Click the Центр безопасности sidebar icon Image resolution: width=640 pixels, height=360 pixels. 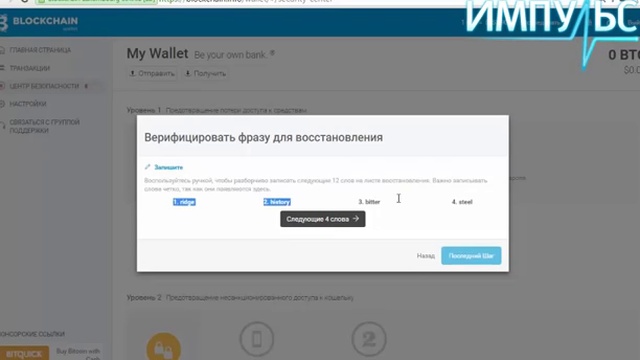coord(2,86)
